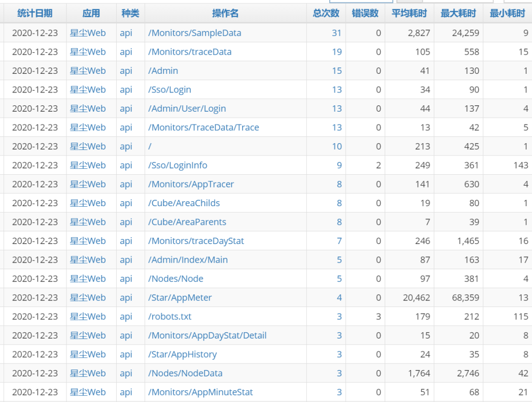This screenshot has width=532, height=402.
Task: Open the /Cube/AreaChilds operation link
Action: pyautogui.click(x=184, y=203)
